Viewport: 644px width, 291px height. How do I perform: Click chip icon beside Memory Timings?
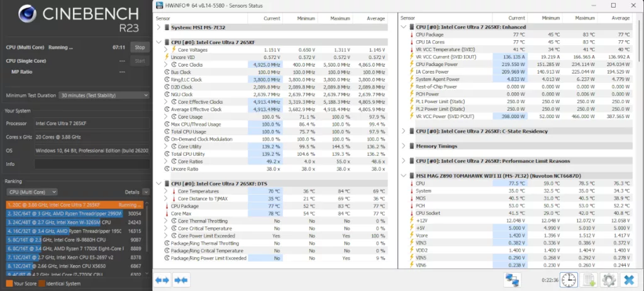pyautogui.click(x=411, y=146)
